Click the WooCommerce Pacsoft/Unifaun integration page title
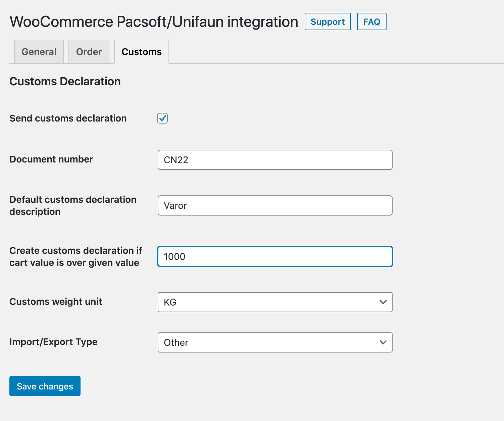The height and width of the screenshot is (421, 504). click(x=154, y=22)
